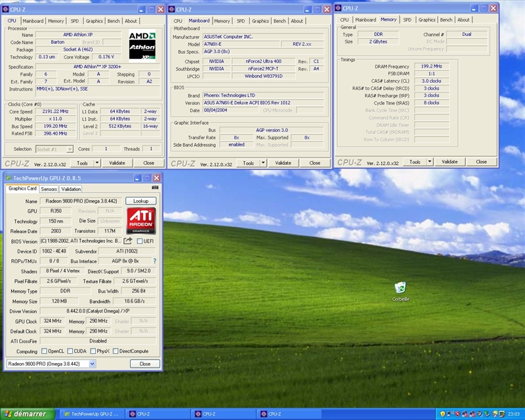This screenshot has width=525, height=420.
Task: Click the GPU Clock 324 MHz field
Action: point(52,321)
